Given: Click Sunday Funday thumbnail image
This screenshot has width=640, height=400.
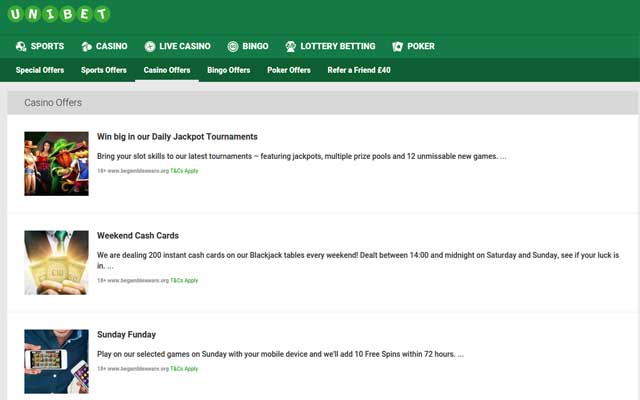Looking at the screenshot, I should click(56, 361).
